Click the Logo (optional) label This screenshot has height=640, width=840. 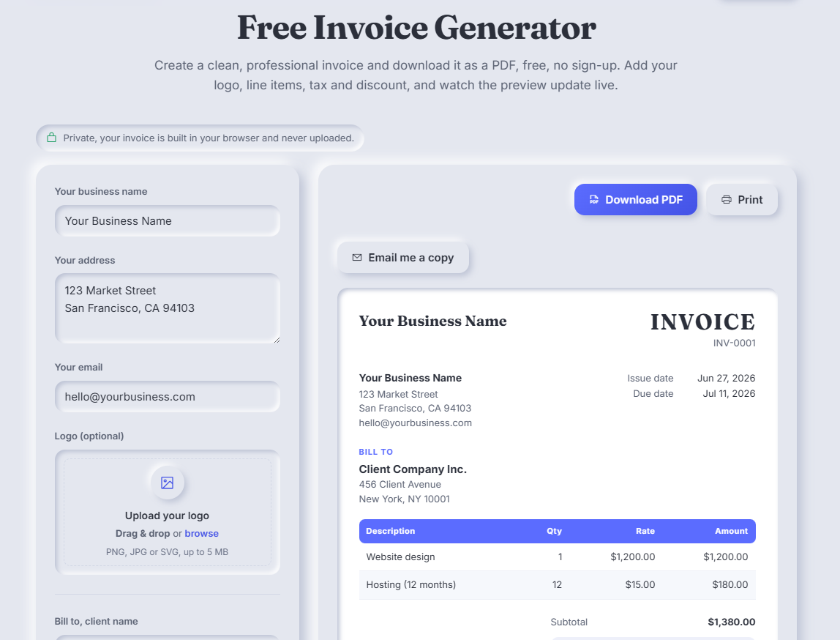click(x=89, y=436)
